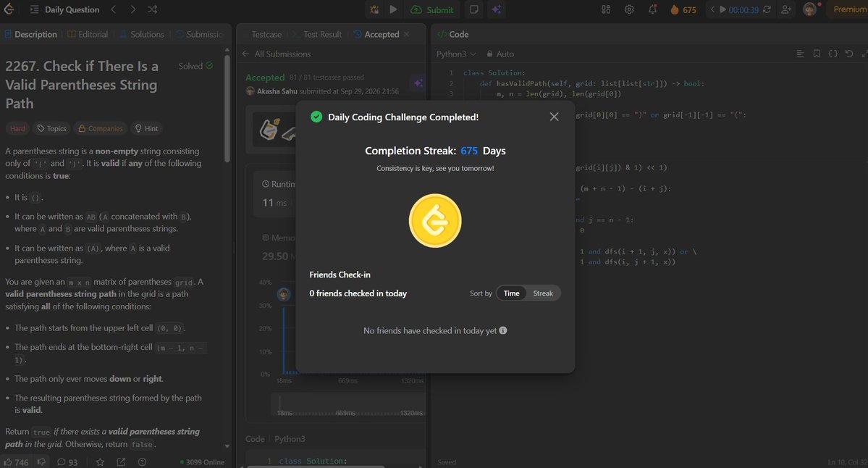
Task: Show the Hint tag
Action: tap(147, 128)
